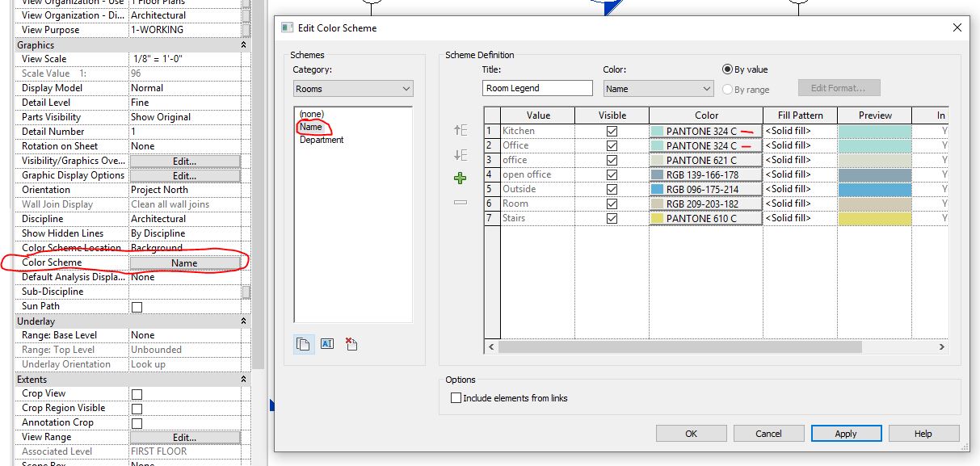This screenshot has height=466, width=980.
Task: Uncheck visibility for the Kitchen value
Action: click(x=612, y=130)
